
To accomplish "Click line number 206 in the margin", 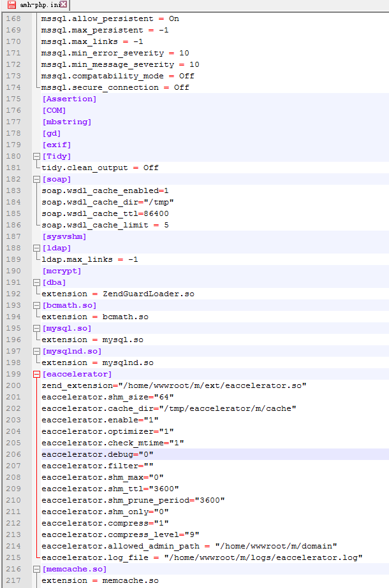I will click(x=13, y=454).
